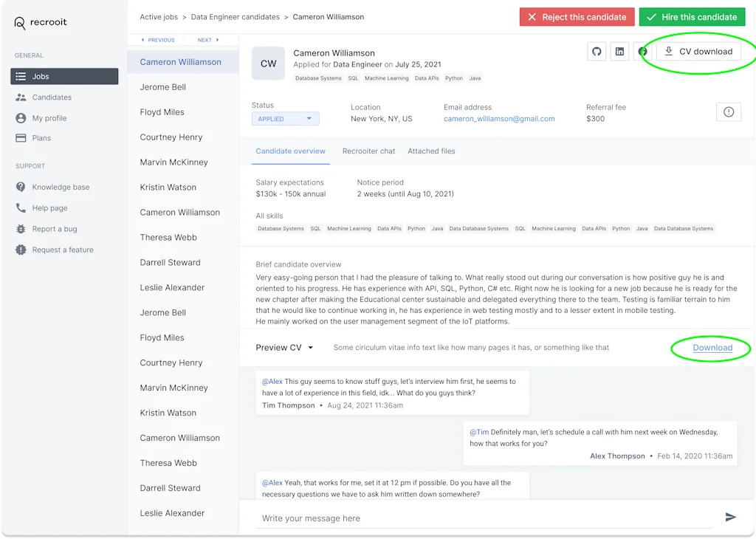Click the recrooit logo
The image size is (756, 539).
[x=40, y=21]
